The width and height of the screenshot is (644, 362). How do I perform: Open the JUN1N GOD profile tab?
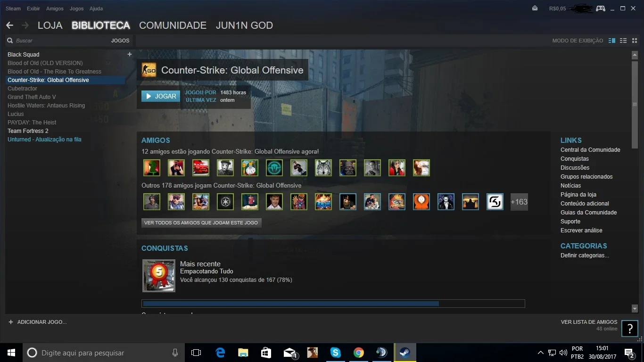[x=244, y=25]
